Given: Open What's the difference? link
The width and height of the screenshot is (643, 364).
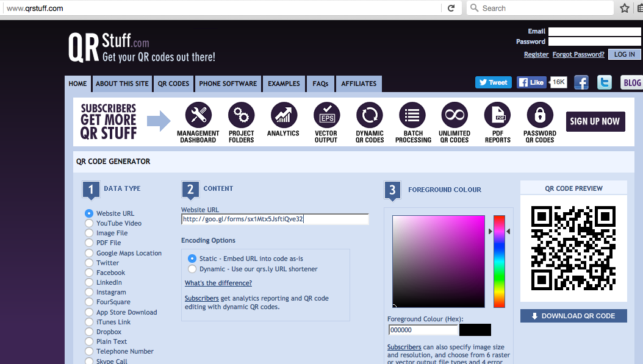Looking at the screenshot, I should coord(218,284).
